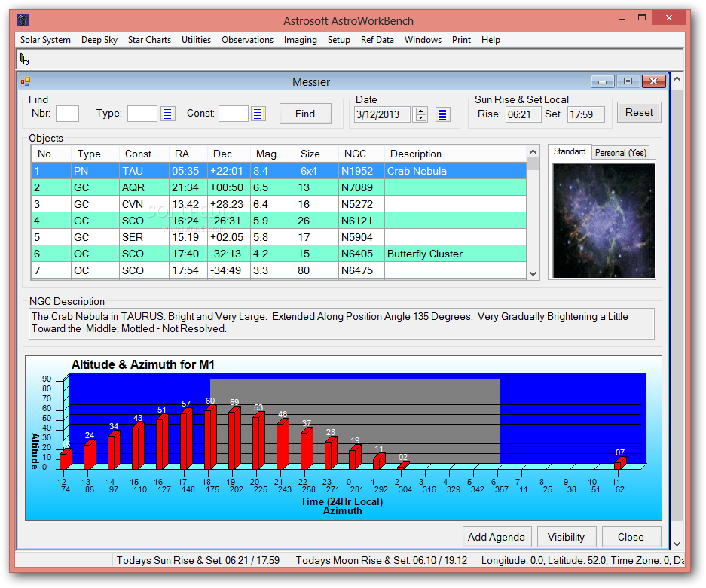
Task: Click the Date field showing 3/12/2013
Action: pos(382,114)
